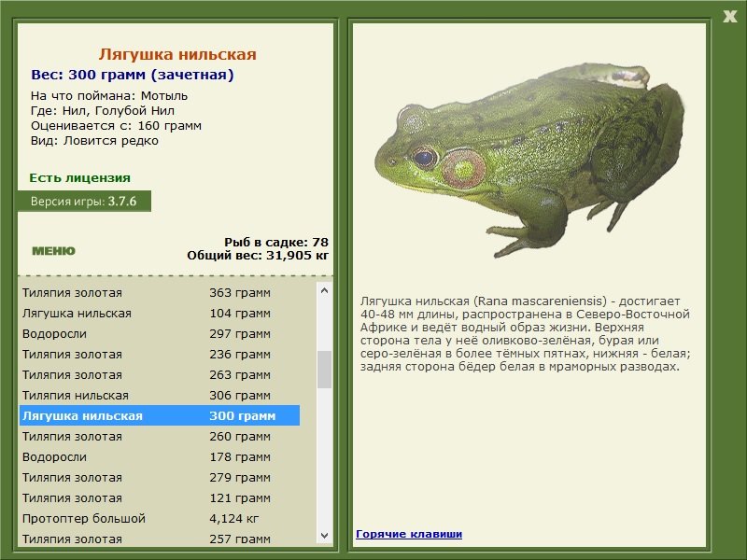
Task: Close the catch window with X
Action: click(729, 16)
